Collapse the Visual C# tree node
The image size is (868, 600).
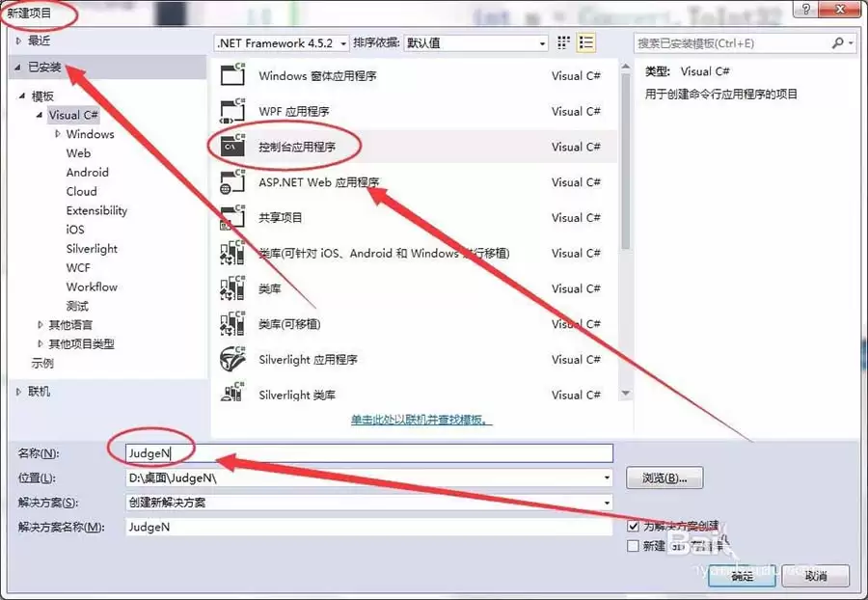39,115
